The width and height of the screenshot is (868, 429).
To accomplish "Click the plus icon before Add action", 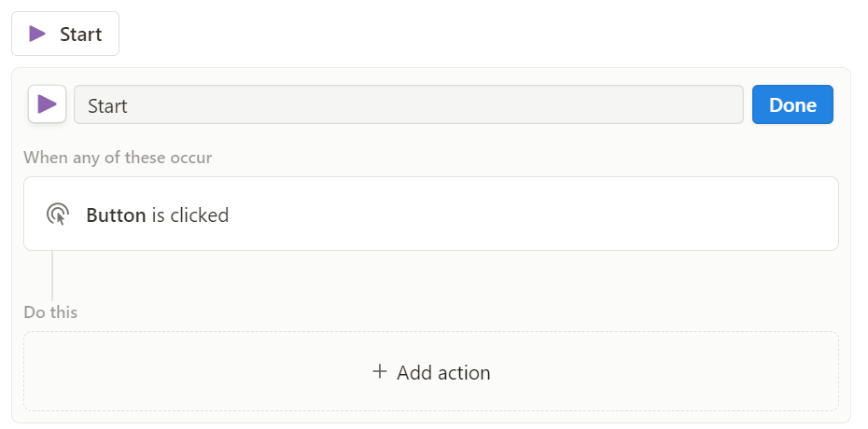I will tap(379, 371).
